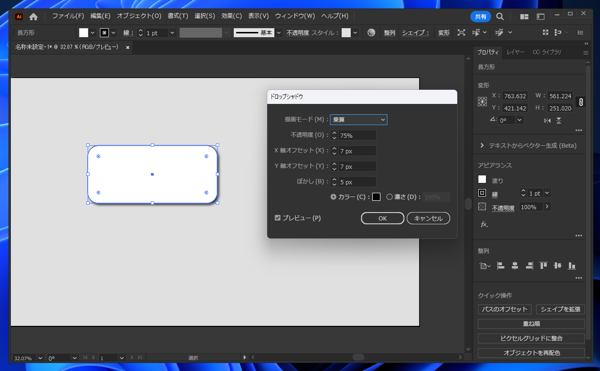Open the stroke weight dropdown in control bar

(x=172, y=33)
